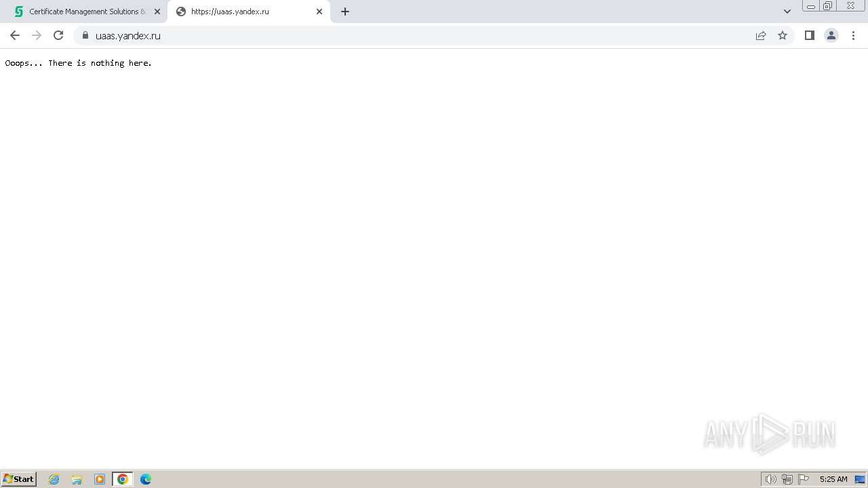Image resolution: width=868 pixels, height=488 pixels.
Task: Open Chrome's three-dot menu
Action: coord(853,35)
